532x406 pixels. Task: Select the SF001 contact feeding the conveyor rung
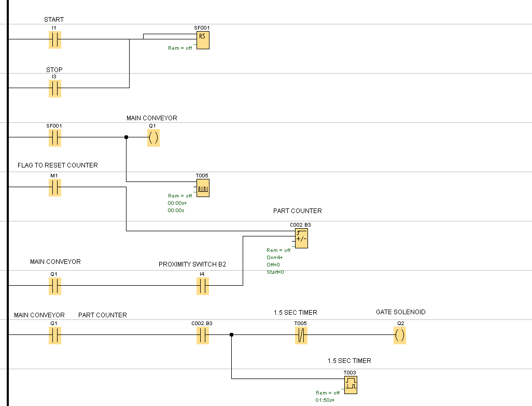(x=54, y=137)
